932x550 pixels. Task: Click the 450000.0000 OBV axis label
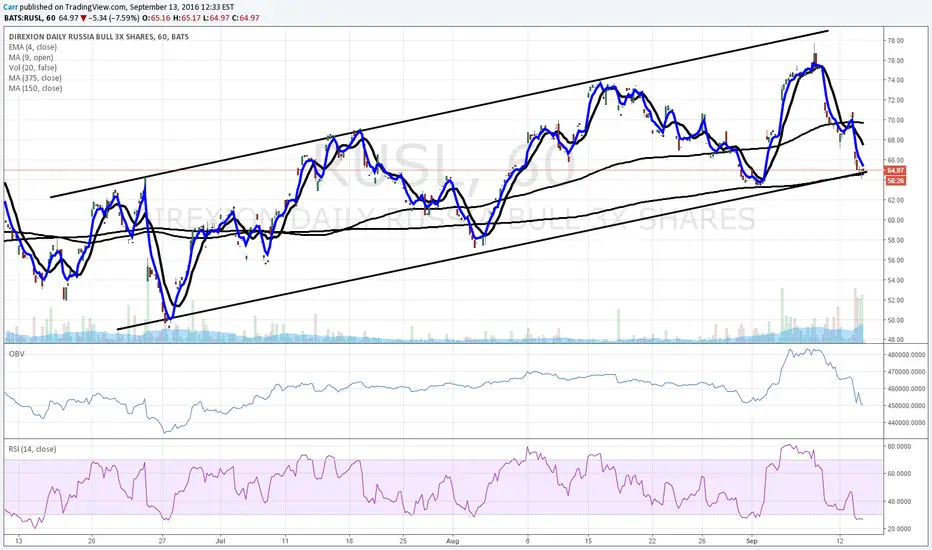click(x=906, y=406)
